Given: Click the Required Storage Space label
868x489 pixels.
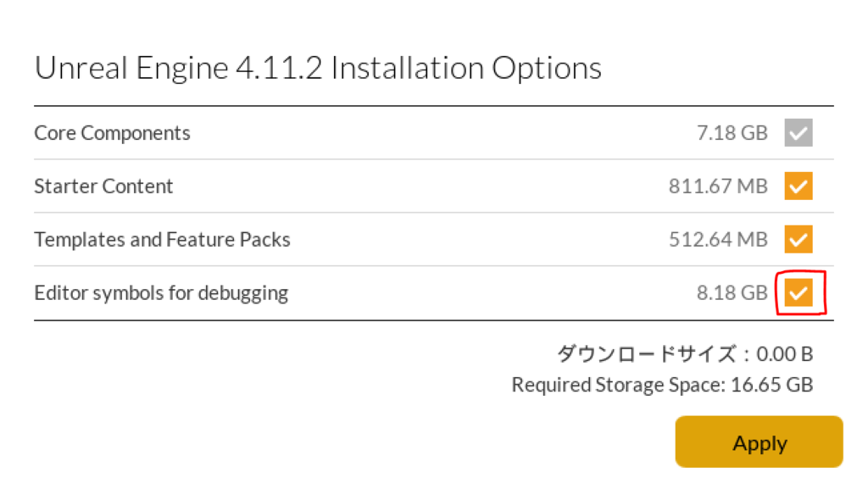Looking at the screenshot, I should (x=616, y=386).
